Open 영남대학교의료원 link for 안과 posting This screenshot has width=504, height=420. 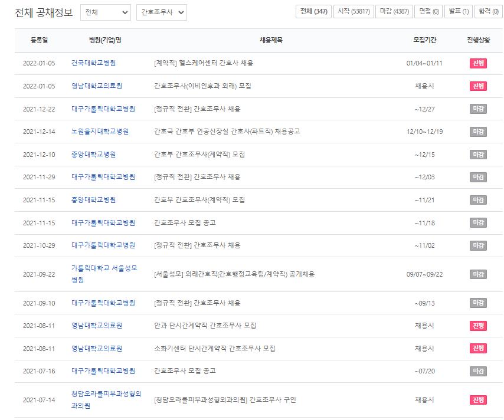pos(97,326)
